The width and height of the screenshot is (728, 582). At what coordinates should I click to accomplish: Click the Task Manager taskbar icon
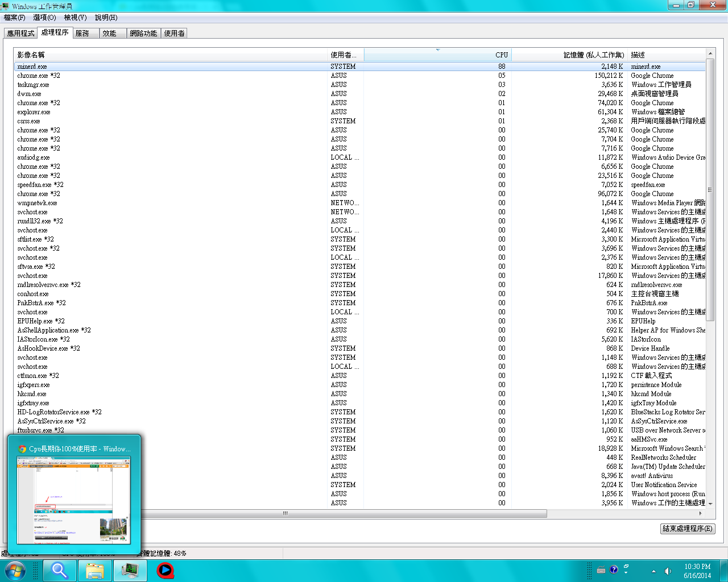pos(130,571)
